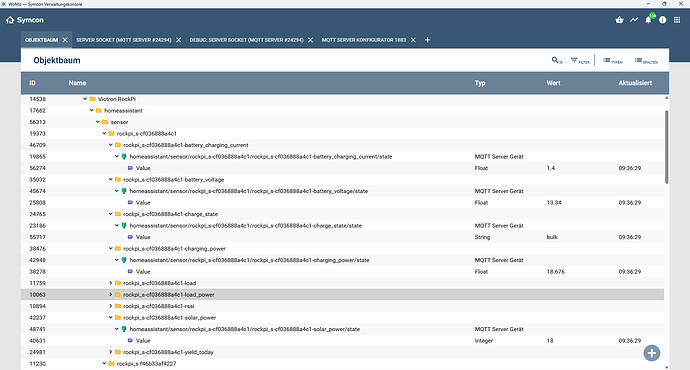
Task: Select battery voltage value 13.34
Action: click(554, 202)
